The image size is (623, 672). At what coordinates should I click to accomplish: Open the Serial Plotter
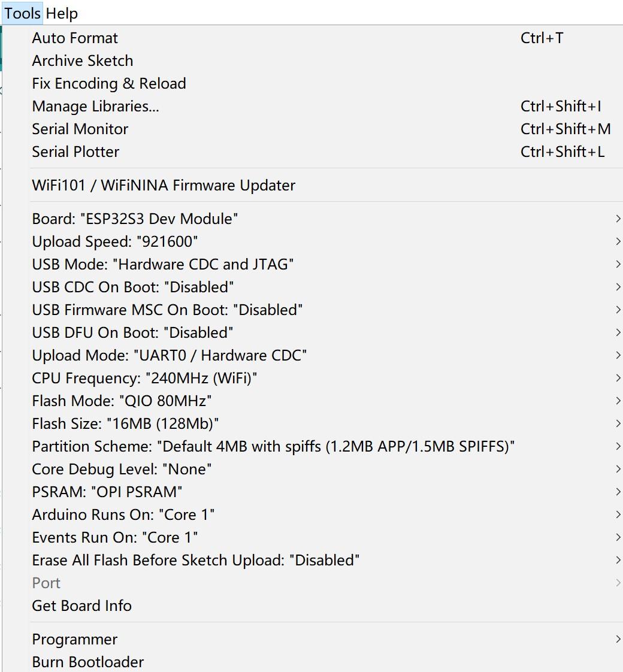(x=75, y=152)
